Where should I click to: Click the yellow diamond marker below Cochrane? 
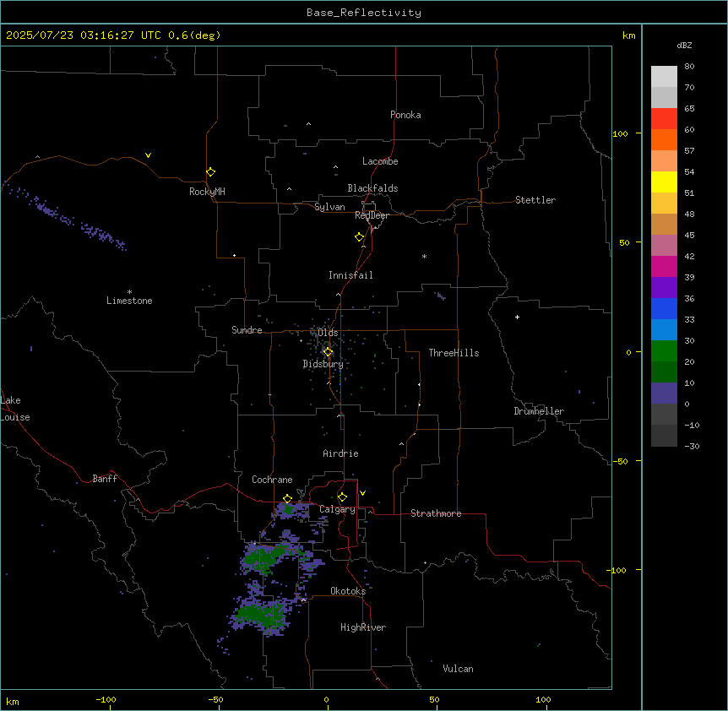(x=287, y=499)
